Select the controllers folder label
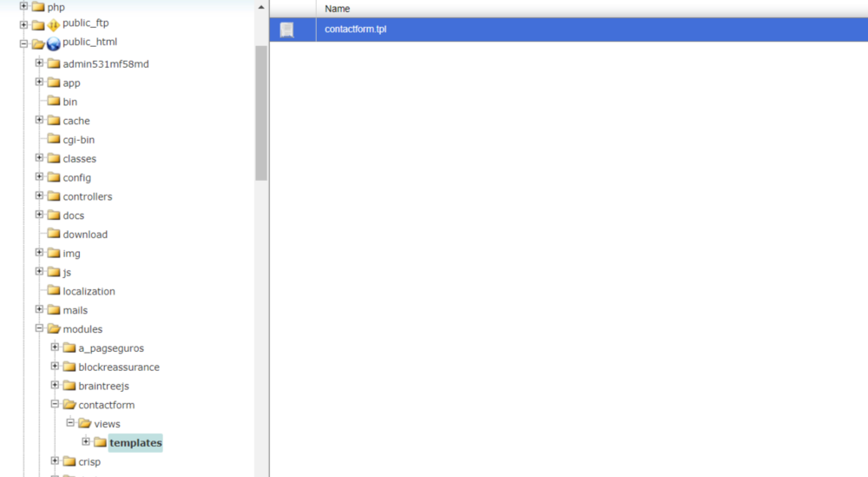 pyautogui.click(x=88, y=196)
